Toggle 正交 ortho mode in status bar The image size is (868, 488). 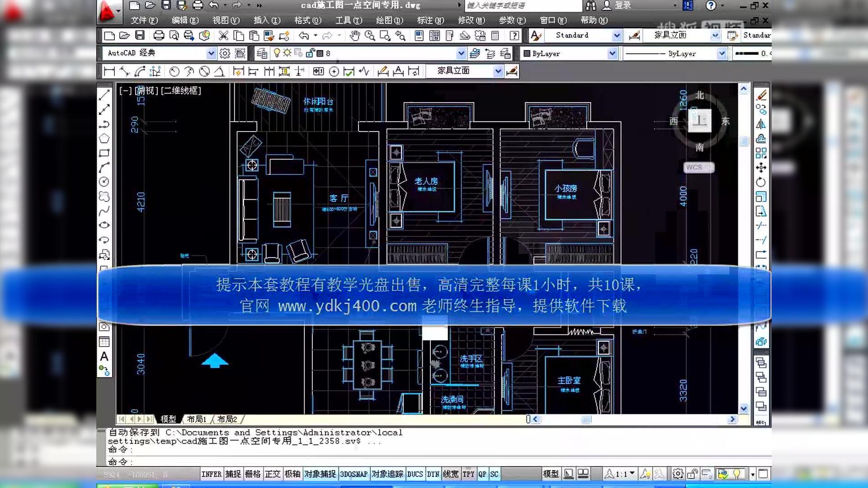pos(273,474)
